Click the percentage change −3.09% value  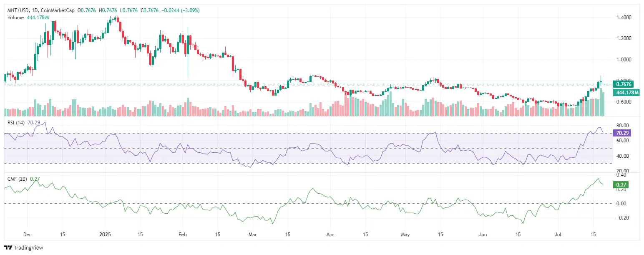tap(190, 10)
